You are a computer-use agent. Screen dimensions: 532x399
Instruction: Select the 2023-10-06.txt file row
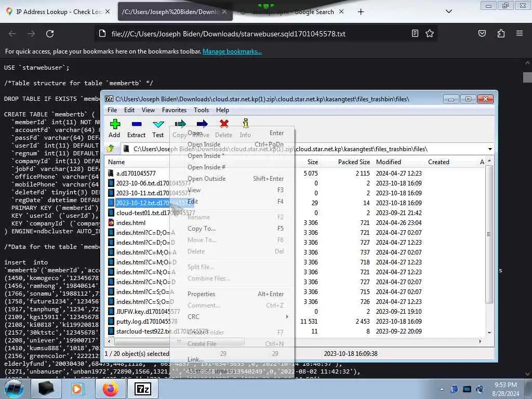tap(153, 183)
